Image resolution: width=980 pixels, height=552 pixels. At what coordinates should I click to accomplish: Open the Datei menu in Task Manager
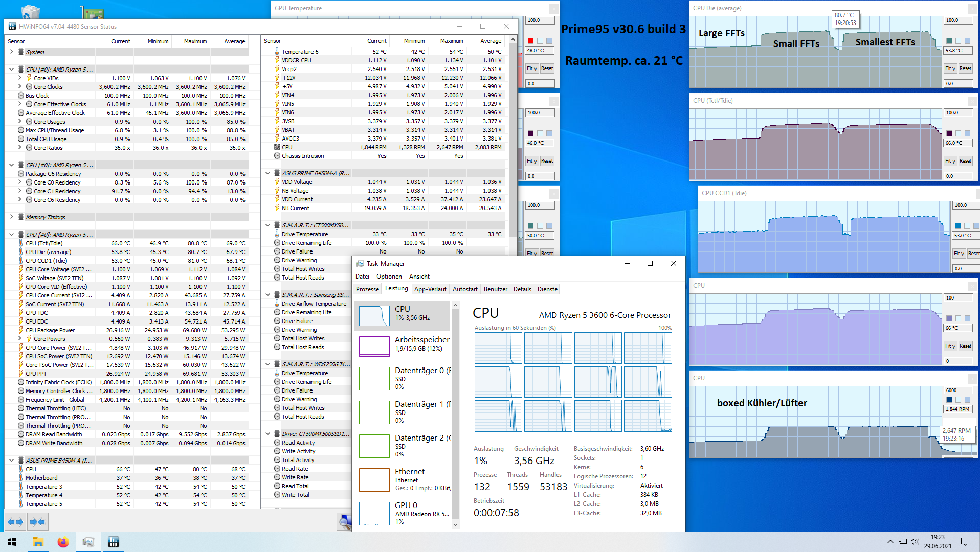(362, 277)
